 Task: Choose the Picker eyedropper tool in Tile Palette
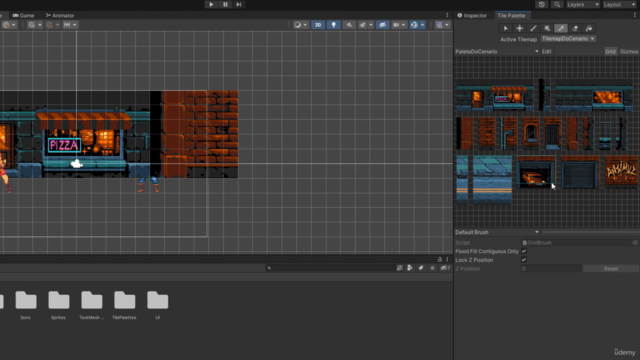[x=561, y=29]
